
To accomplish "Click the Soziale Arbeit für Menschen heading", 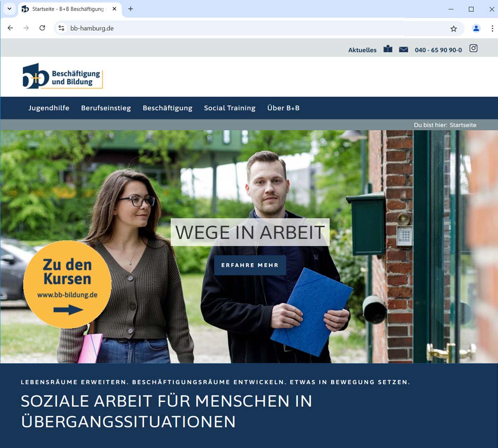I will (166, 411).
